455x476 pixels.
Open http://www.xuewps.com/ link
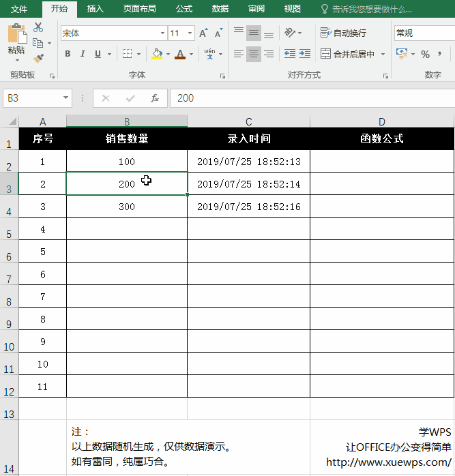389,462
